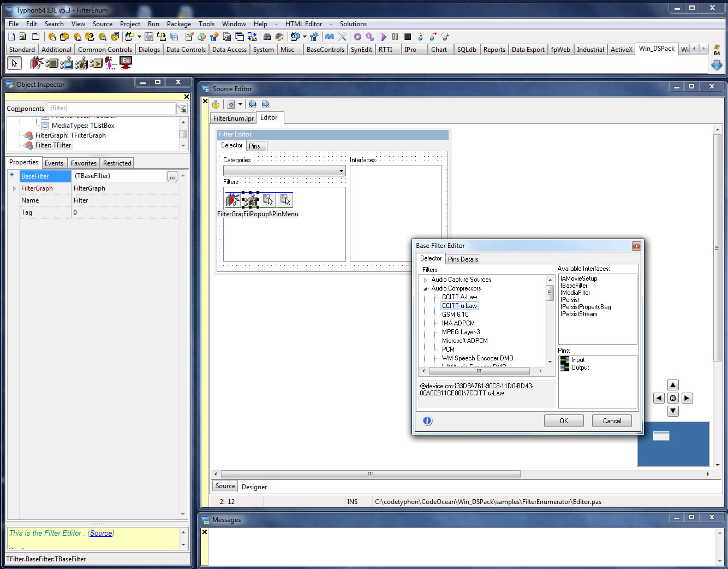Click the binoculars Find icon in toolbar

point(267,37)
